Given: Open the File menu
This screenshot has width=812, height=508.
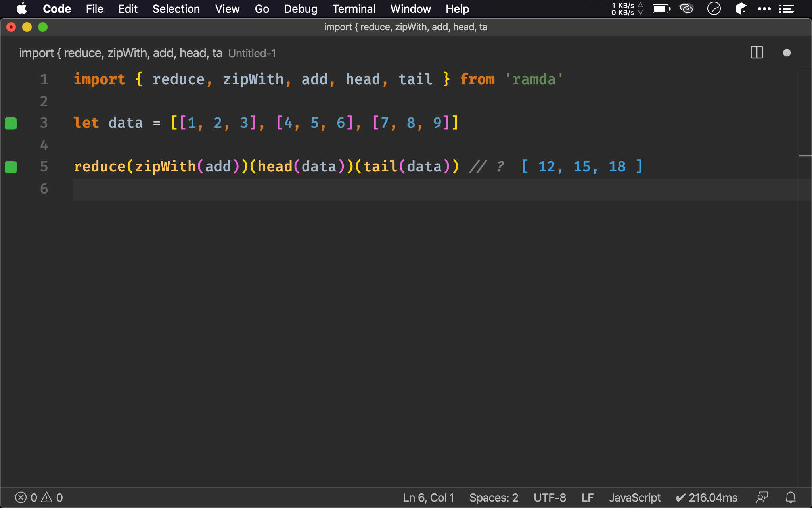Looking at the screenshot, I should click(94, 9).
